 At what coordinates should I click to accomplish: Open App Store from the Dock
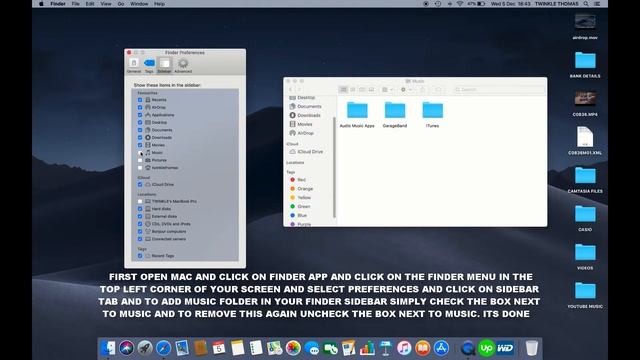tap(441, 348)
